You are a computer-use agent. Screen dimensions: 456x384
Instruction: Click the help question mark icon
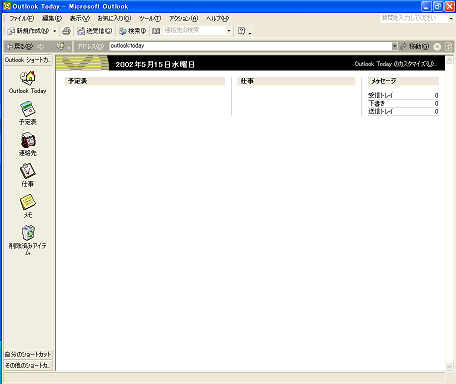tap(241, 31)
